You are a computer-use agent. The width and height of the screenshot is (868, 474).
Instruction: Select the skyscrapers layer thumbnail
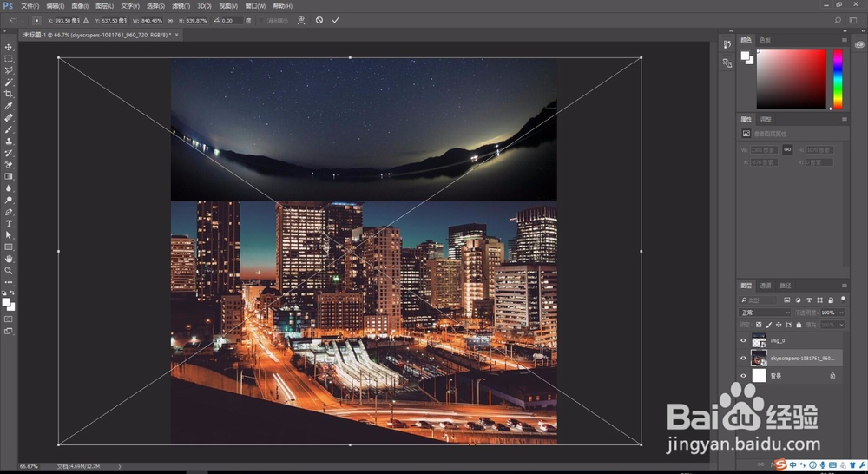pyautogui.click(x=759, y=358)
